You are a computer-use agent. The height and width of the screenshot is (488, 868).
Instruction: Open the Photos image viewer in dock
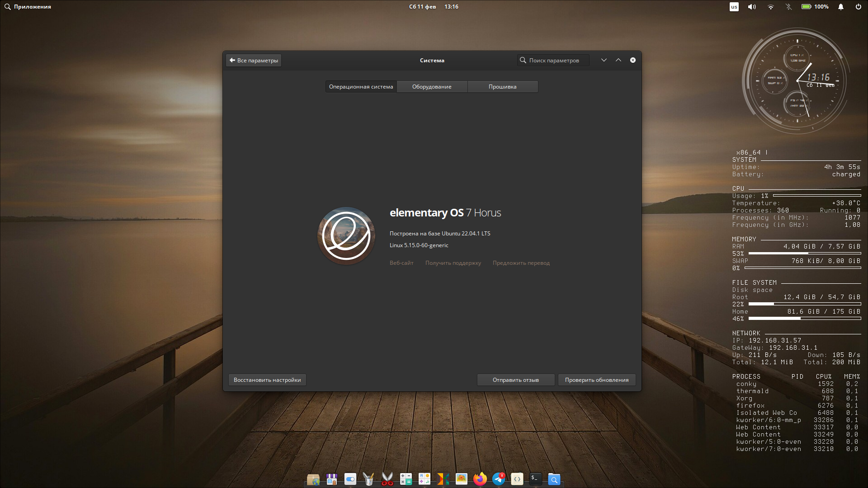(461, 479)
